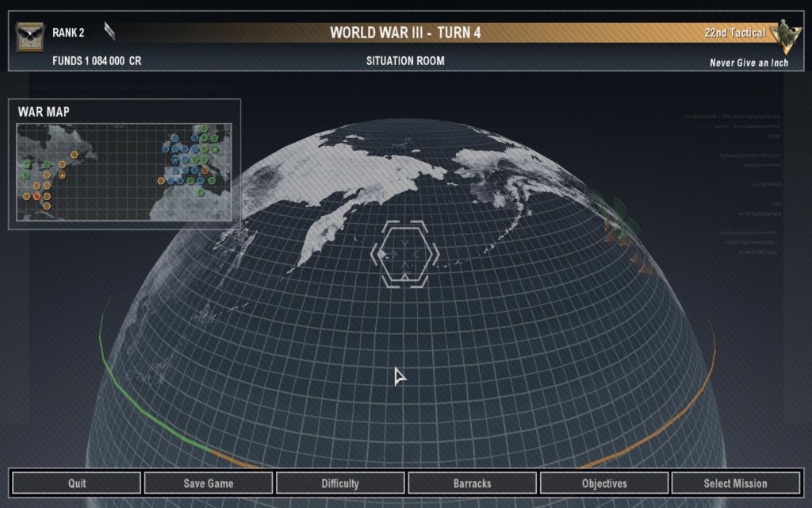Click the 22nd Tactical triangular emblem

tap(785, 37)
